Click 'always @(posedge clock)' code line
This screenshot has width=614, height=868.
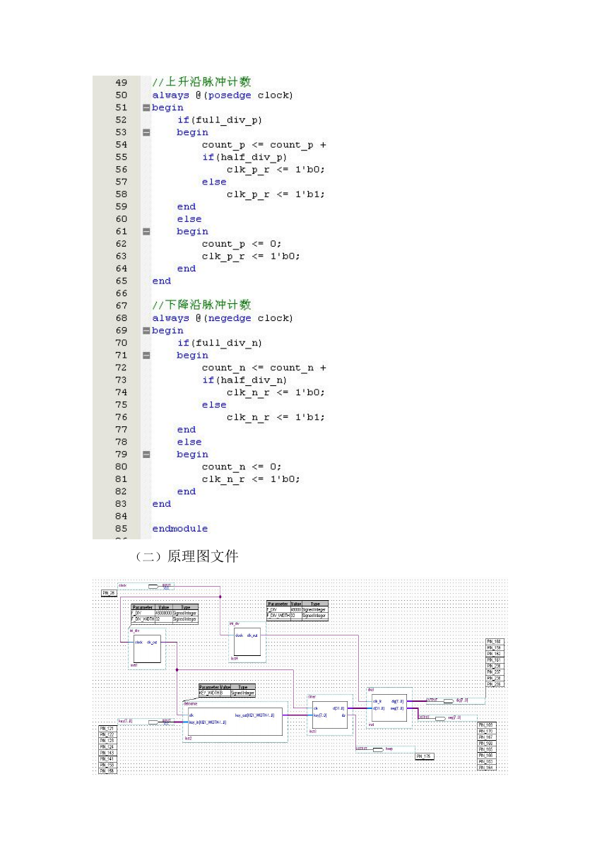coord(223,95)
